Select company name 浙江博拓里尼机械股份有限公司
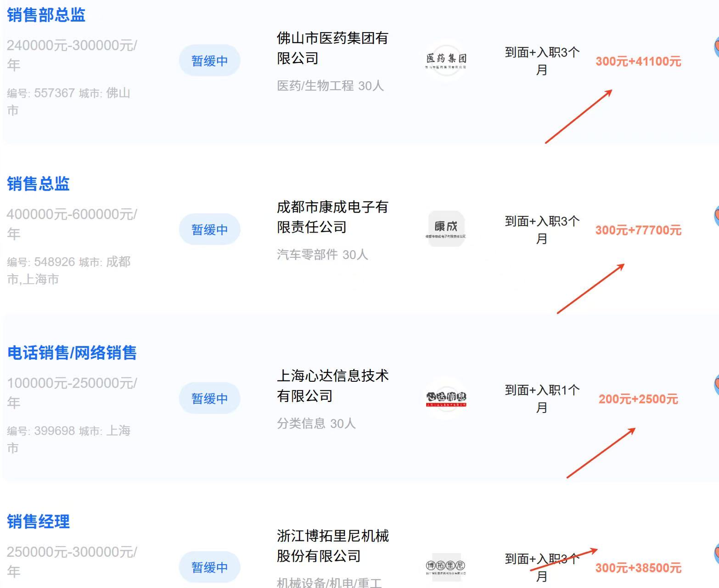Viewport: 719px width, 588px height. pyautogui.click(x=332, y=546)
